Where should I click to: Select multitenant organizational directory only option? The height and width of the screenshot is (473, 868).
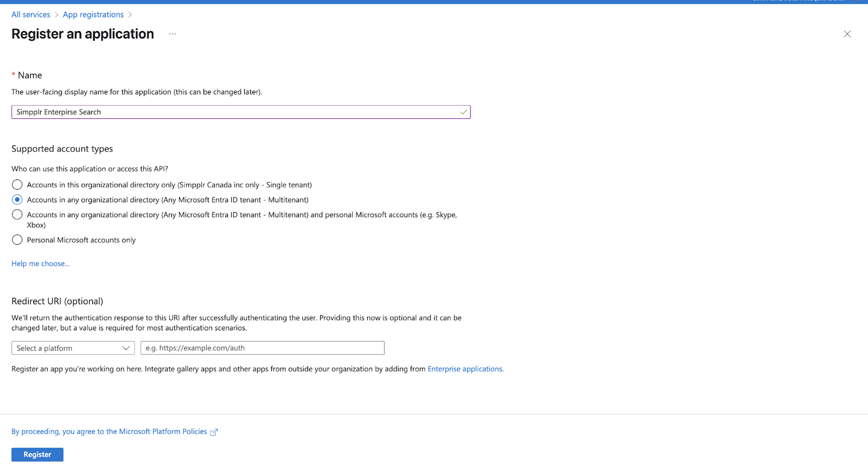tap(17, 200)
